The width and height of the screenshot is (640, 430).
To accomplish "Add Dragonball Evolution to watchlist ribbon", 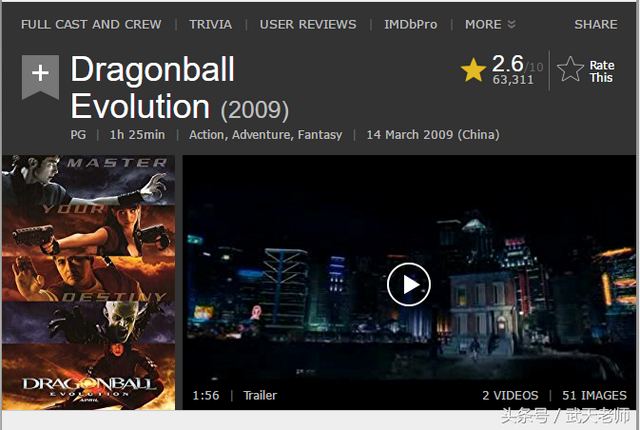I will [x=40, y=77].
